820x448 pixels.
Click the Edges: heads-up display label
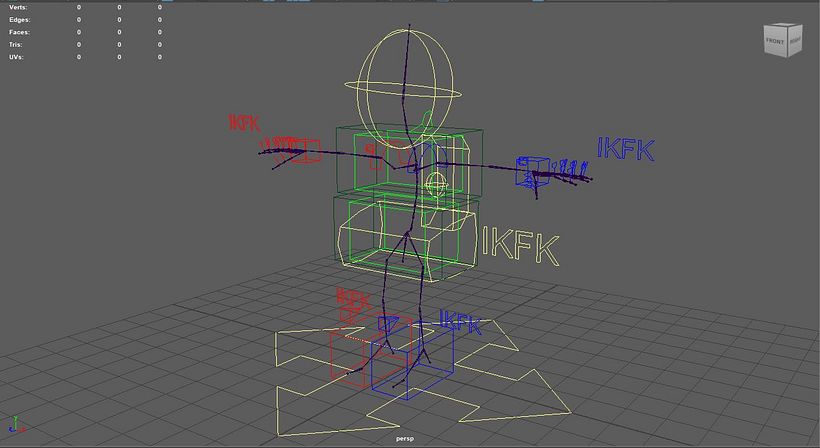coord(19,20)
